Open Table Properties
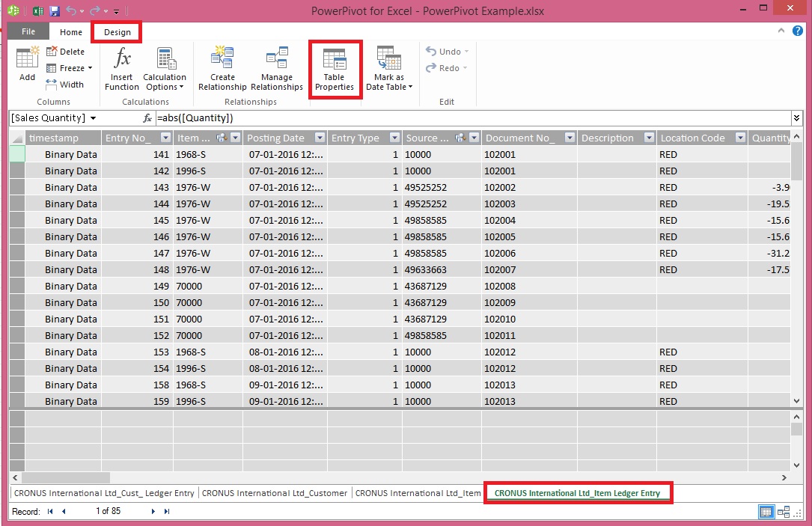The height and width of the screenshot is (526, 812). point(335,70)
